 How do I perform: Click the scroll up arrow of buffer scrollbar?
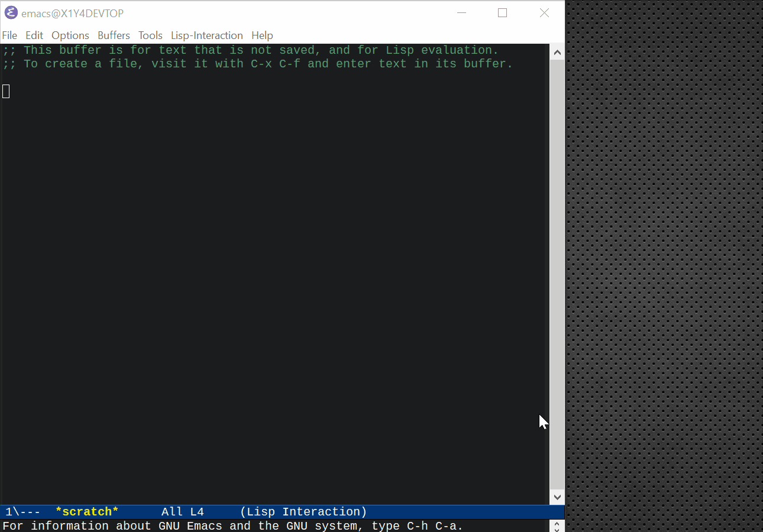pos(557,53)
